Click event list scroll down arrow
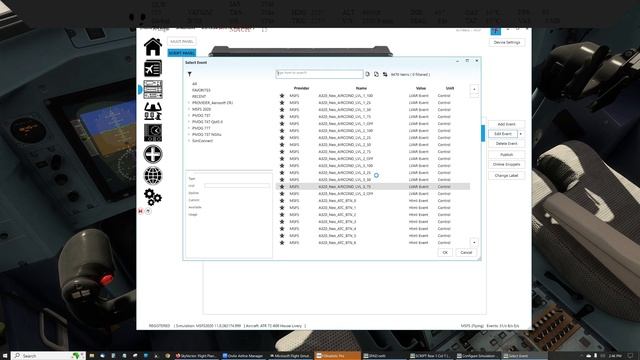The height and width of the screenshot is (360, 640). pos(474,242)
